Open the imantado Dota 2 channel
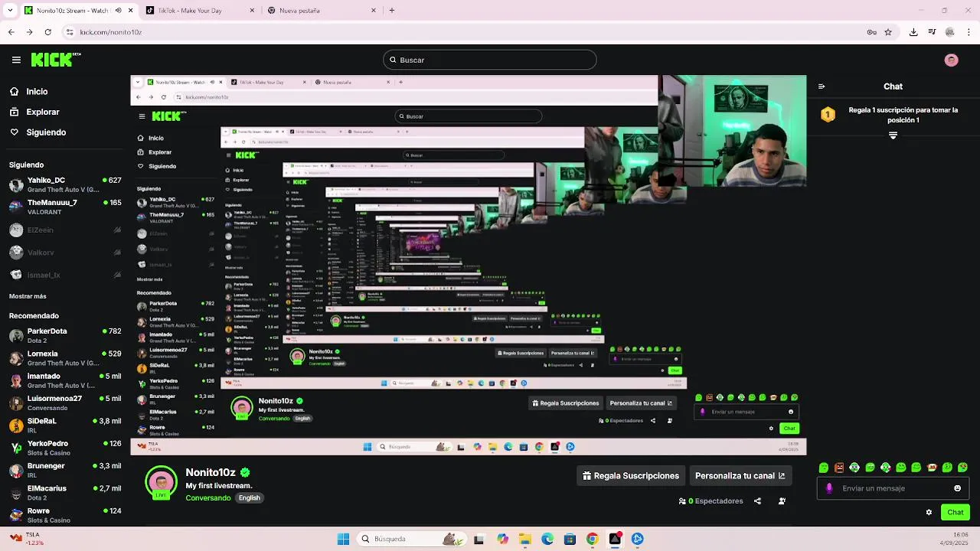 (65, 381)
